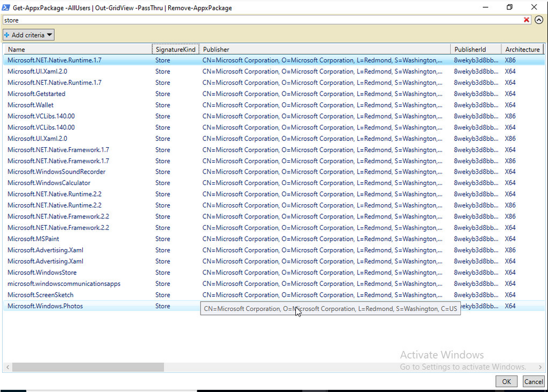Select the Microsoft.WindowsSoundRecorder row
Screen dimensions: 548x392
(x=274, y=172)
